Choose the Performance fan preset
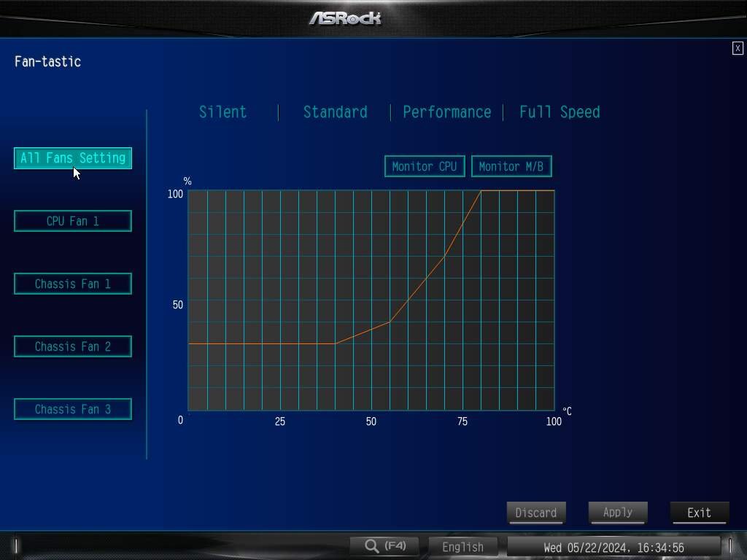 pyautogui.click(x=446, y=112)
